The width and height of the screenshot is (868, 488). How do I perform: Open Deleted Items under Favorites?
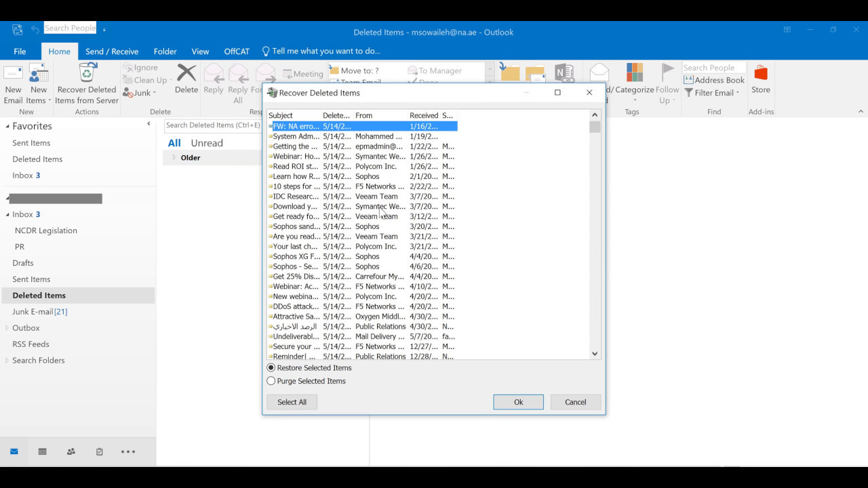tap(37, 159)
